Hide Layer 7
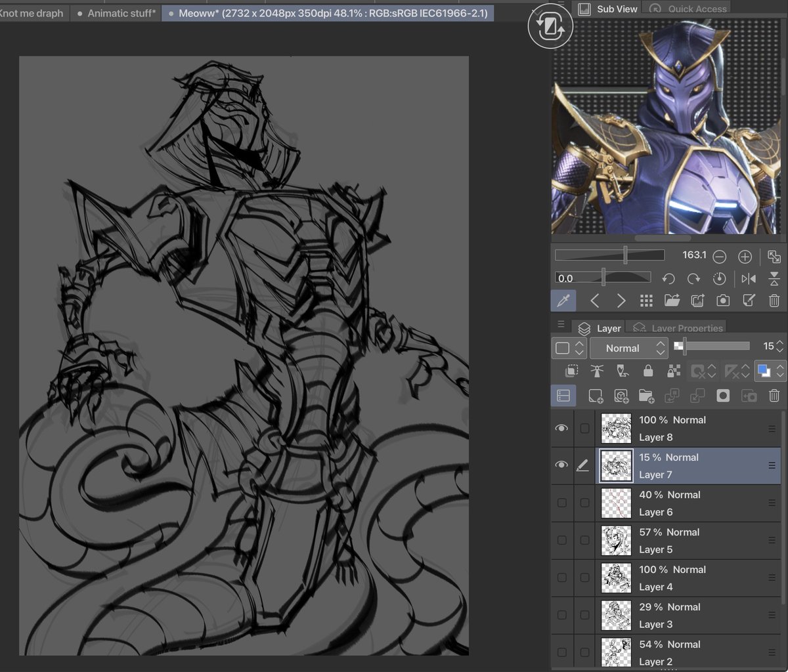The width and height of the screenshot is (788, 672). pyautogui.click(x=561, y=466)
